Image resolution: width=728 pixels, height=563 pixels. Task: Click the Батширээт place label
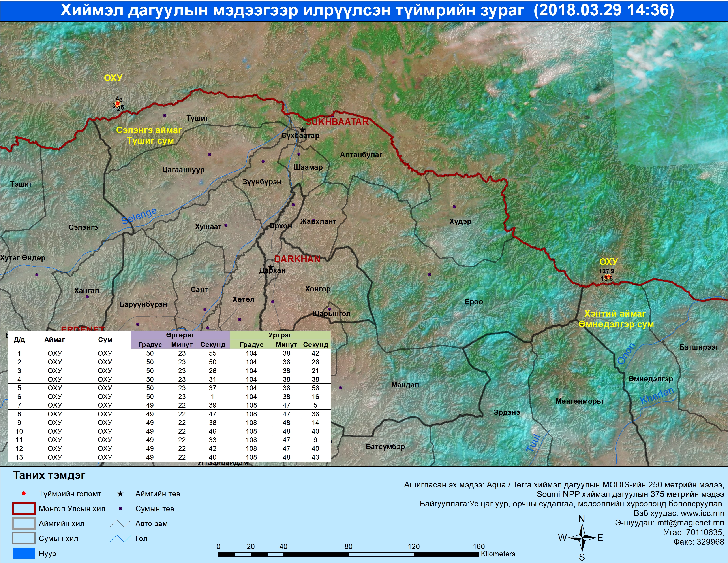(699, 347)
